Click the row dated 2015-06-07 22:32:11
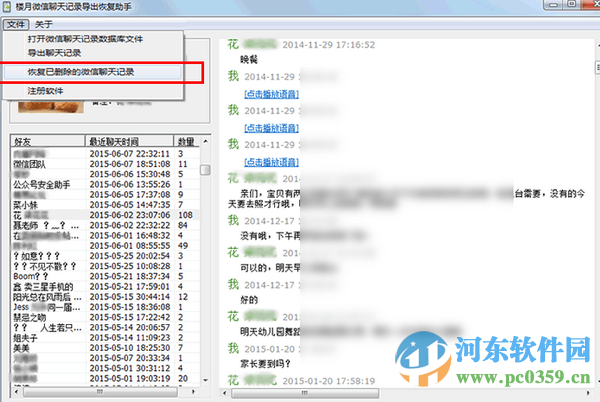This screenshot has height=402, width=600. (x=105, y=154)
